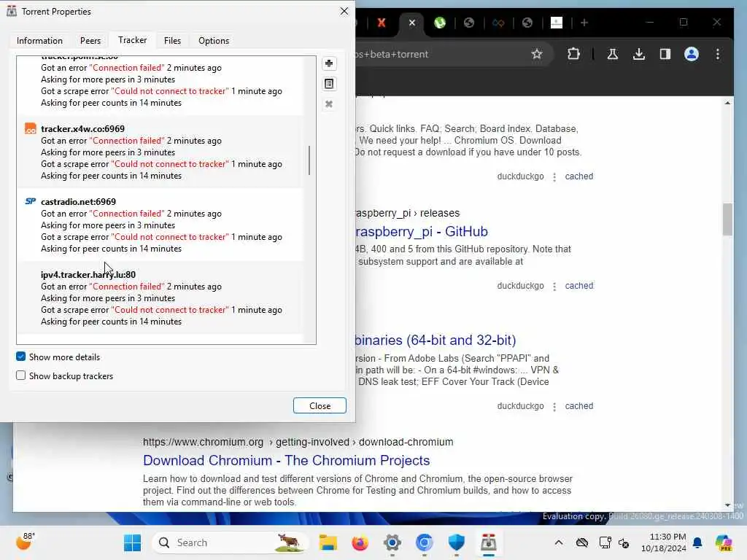747x560 pixels.
Task: Open the options dots under the GitHub result
Action: point(554,287)
